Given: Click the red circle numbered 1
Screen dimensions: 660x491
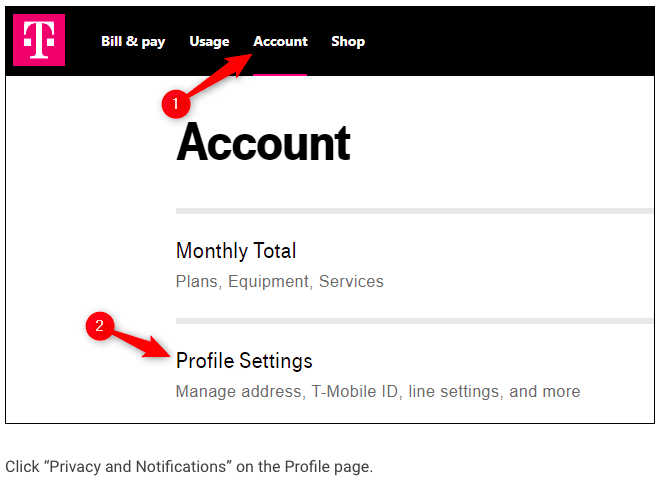Looking at the screenshot, I should click(176, 104).
